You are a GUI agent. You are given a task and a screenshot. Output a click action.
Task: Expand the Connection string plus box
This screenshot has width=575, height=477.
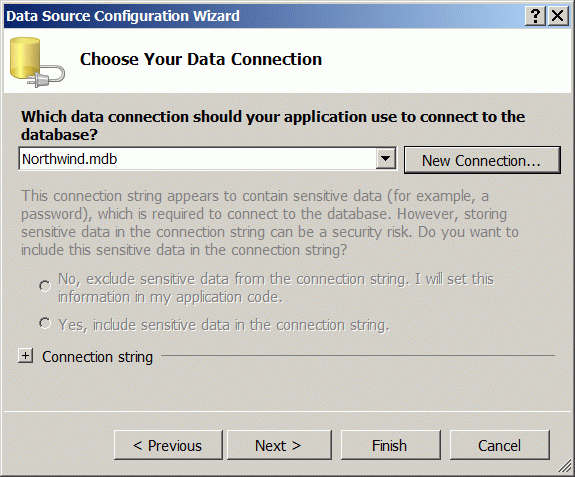pyautogui.click(x=25, y=356)
